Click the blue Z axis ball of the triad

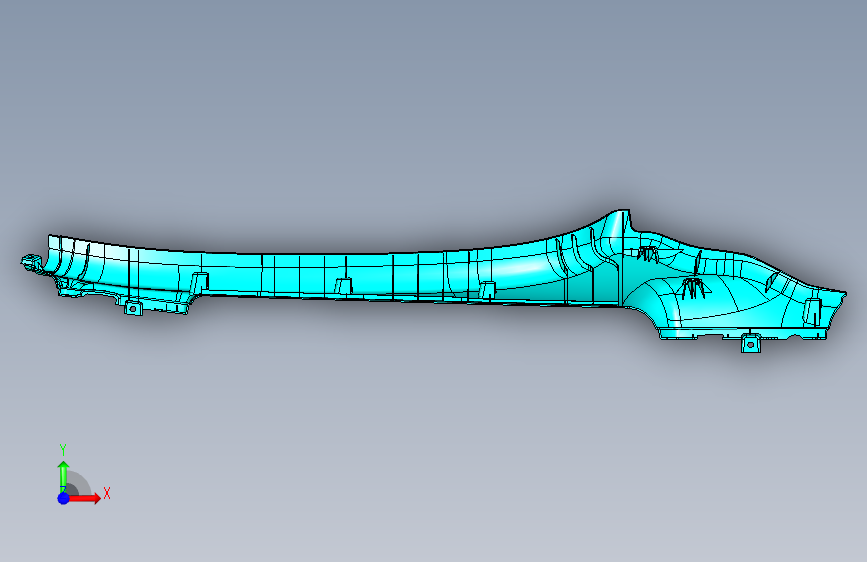coord(64,498)
